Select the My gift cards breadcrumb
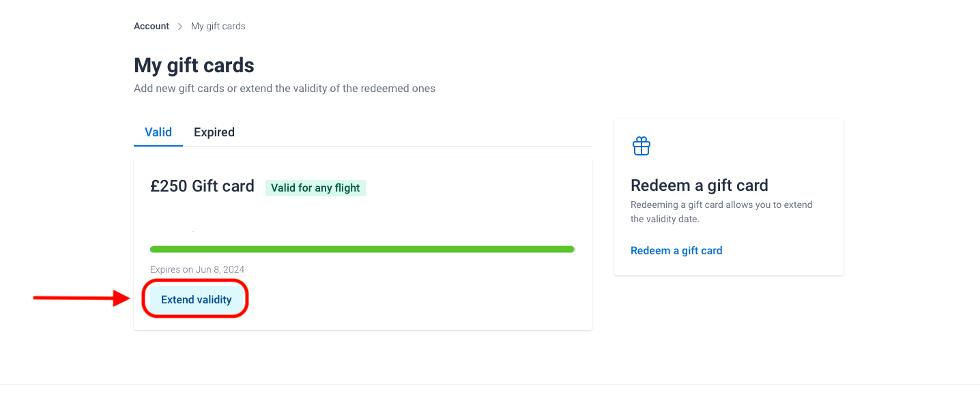Image resolution: width=980 pixels, height=407 pixels. click(218, 27)
